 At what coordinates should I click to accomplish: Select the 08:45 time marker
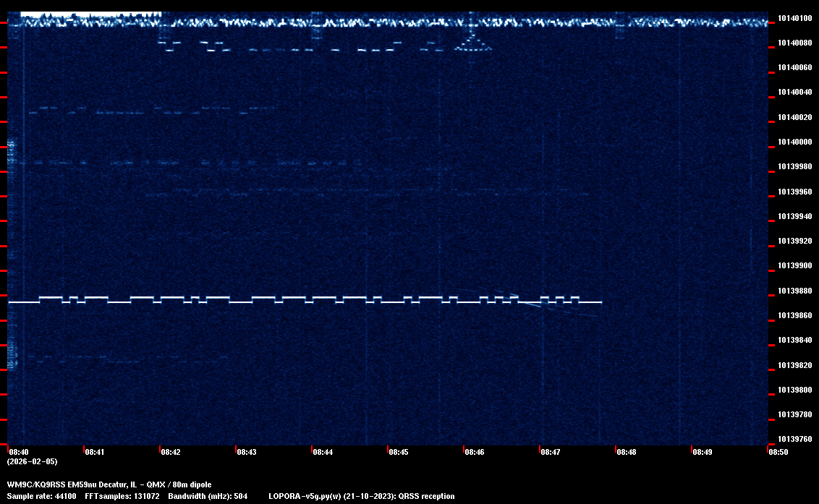pos(398,452)
